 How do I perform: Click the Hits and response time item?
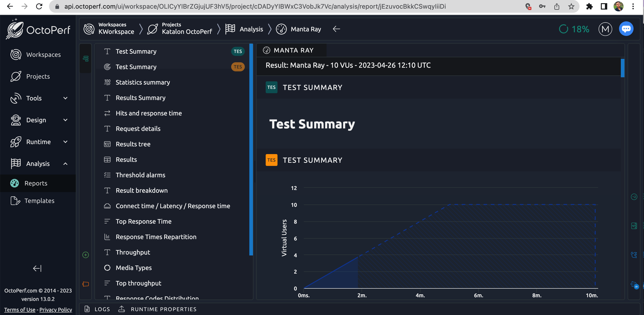coord(149,113)
